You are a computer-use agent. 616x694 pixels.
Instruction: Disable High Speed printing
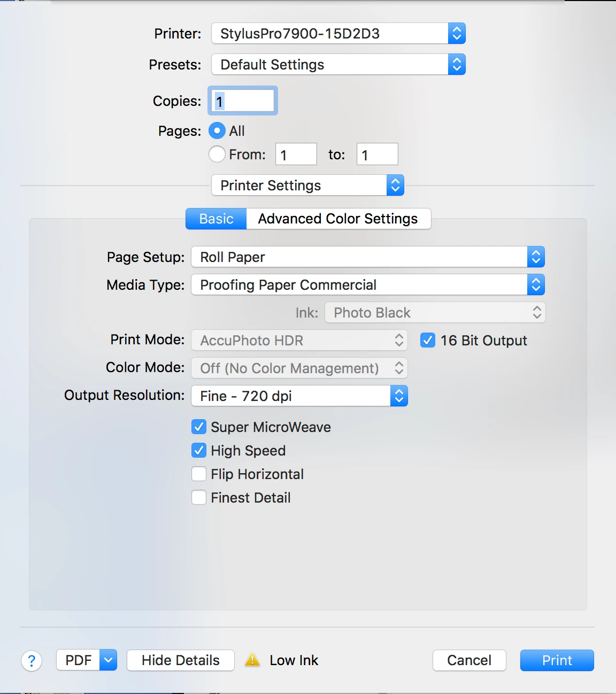(x=198, y=450)
